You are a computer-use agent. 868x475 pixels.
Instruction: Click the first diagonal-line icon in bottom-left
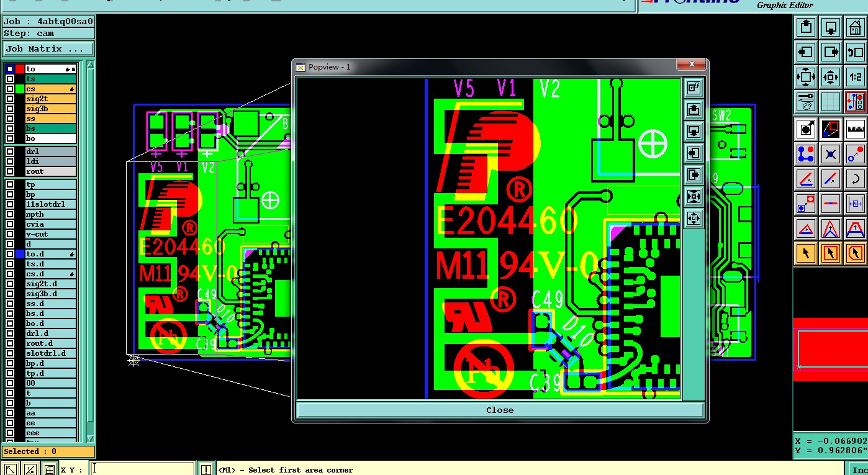(x=10, y=469)
